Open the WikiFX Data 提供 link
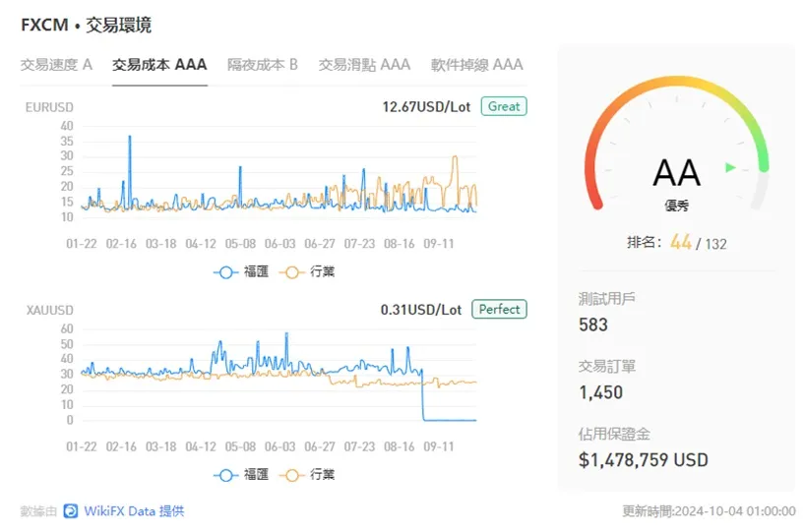This screenshot has height=532, width=804. (x=134, y=511)
